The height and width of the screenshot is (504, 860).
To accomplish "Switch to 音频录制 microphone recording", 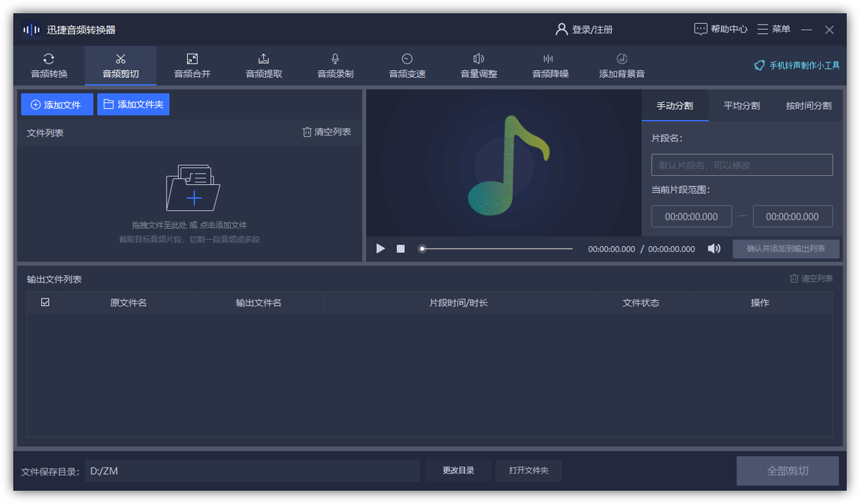I will tap(336, 66).
